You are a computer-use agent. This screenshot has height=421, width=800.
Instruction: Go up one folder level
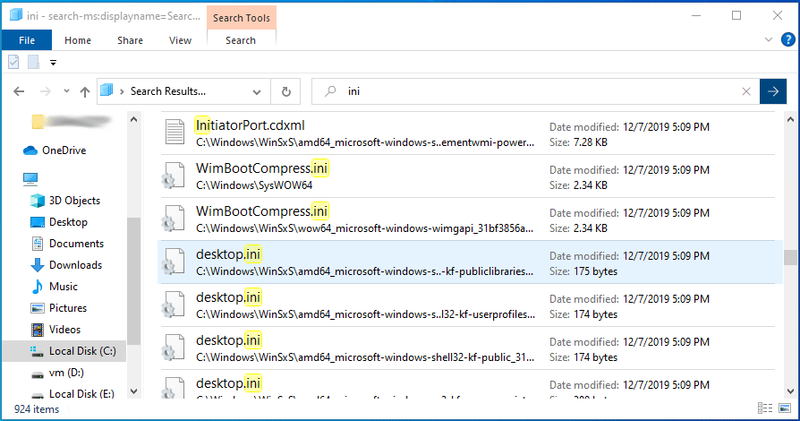pos(85,91)
